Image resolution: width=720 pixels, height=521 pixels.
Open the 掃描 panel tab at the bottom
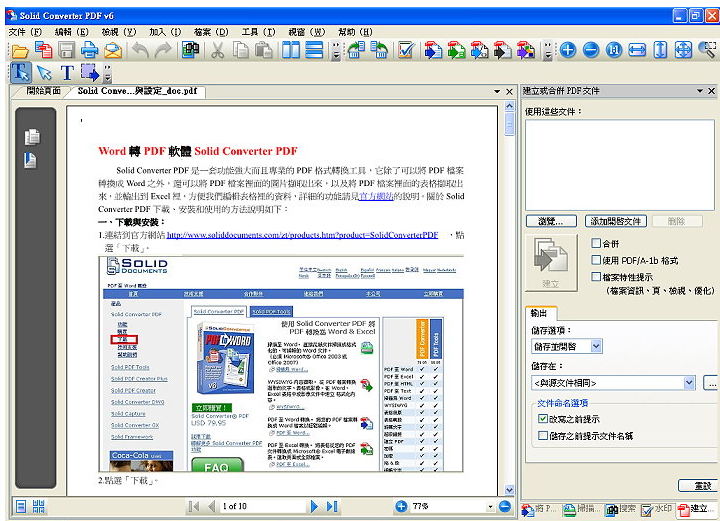pyautogui.click(x=581, y=509)
